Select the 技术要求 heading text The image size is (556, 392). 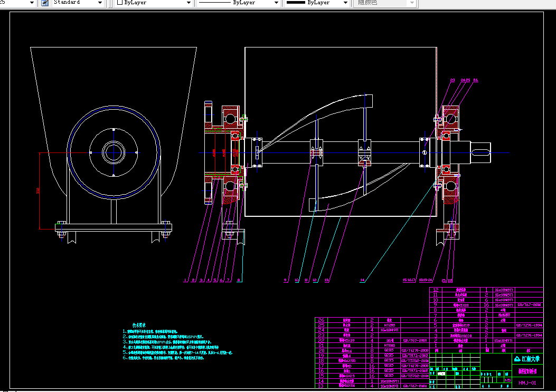[139, 326]
